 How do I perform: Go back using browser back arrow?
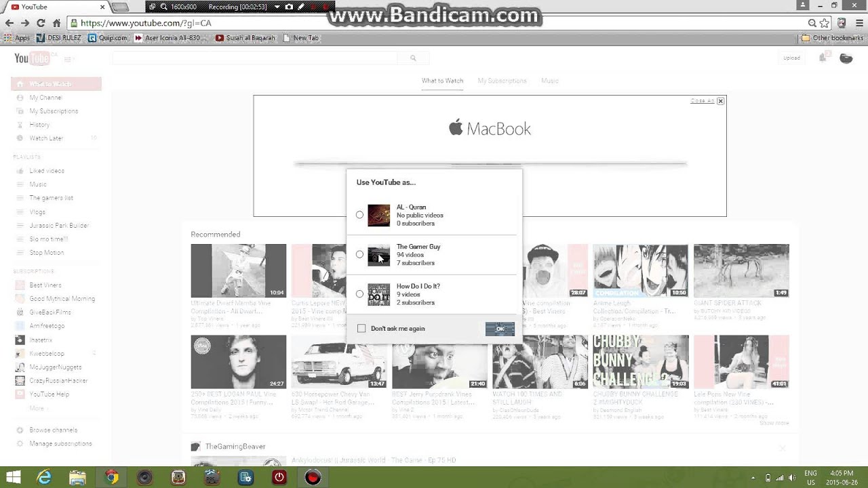(x=9, y=23)
